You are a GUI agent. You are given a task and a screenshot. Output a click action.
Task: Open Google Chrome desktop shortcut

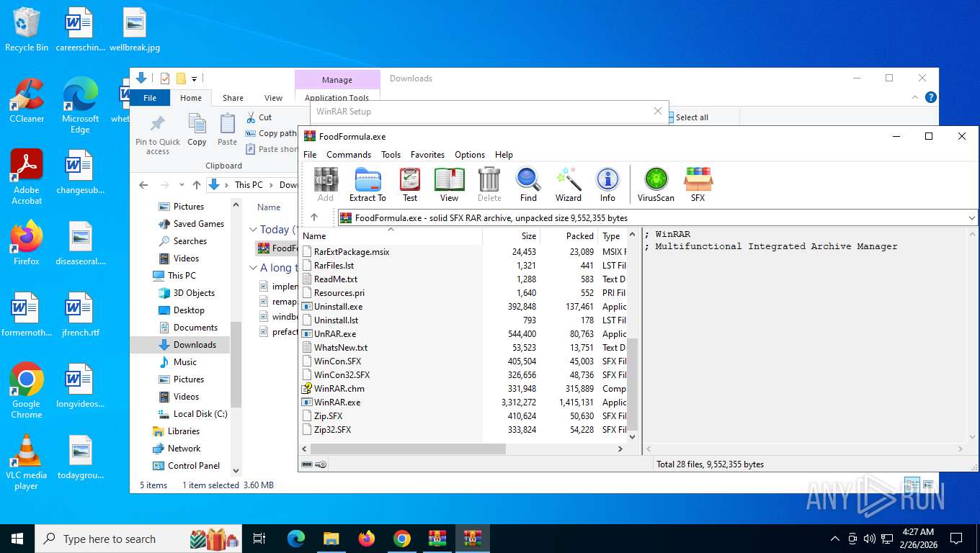(27, 390)
